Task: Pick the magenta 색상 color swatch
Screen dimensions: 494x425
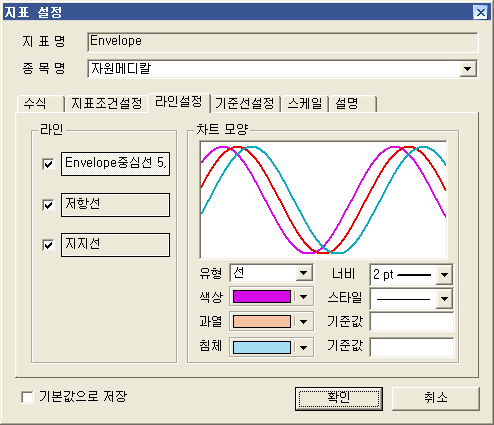Action: pos(262,296)
